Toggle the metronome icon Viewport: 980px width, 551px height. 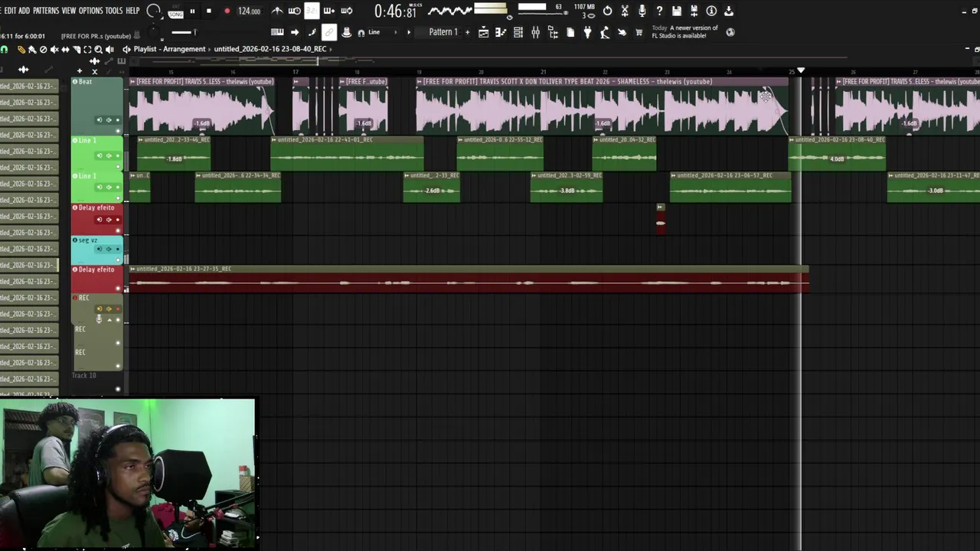click(277, 11)
